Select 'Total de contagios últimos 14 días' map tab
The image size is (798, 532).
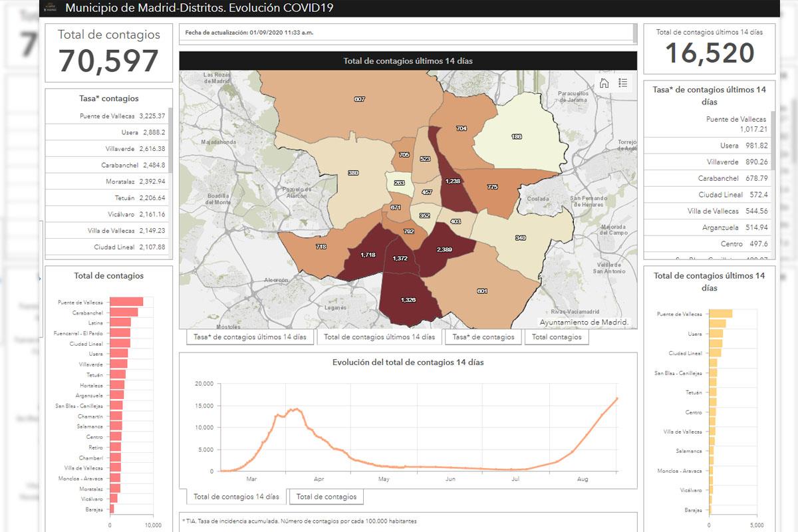379,337
